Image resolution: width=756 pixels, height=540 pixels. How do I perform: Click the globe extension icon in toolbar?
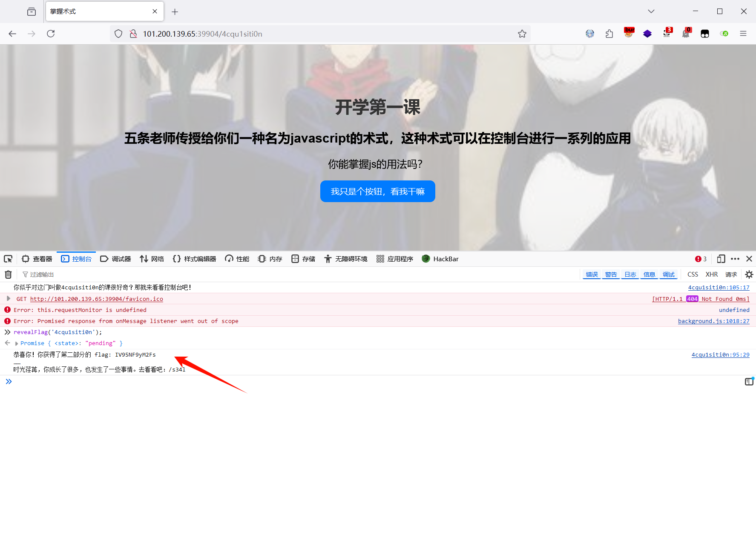tap(590, 34)
